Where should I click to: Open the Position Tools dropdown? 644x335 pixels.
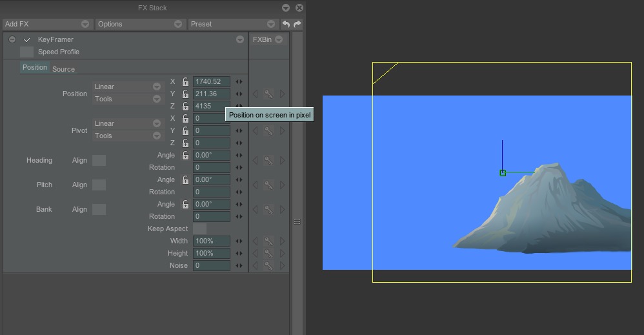point(127,99)
